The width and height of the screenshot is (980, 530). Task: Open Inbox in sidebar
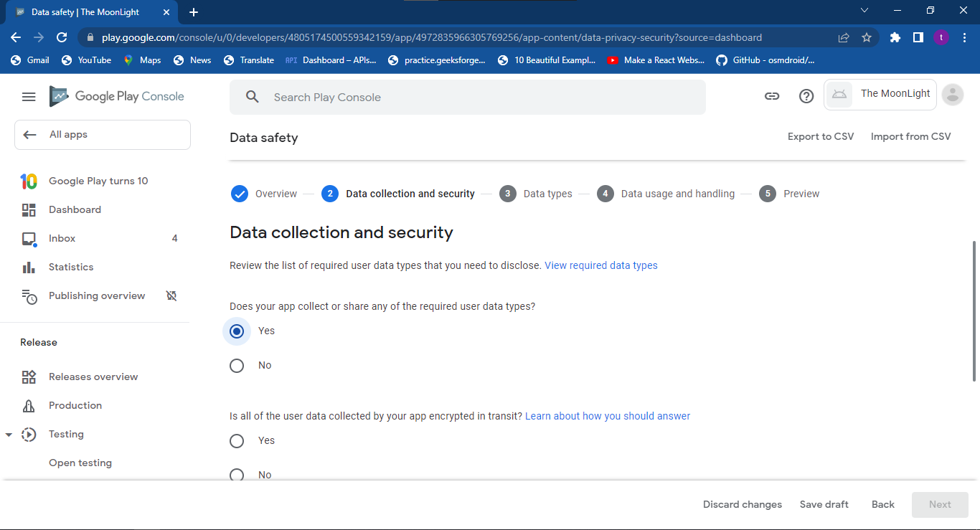62,239
